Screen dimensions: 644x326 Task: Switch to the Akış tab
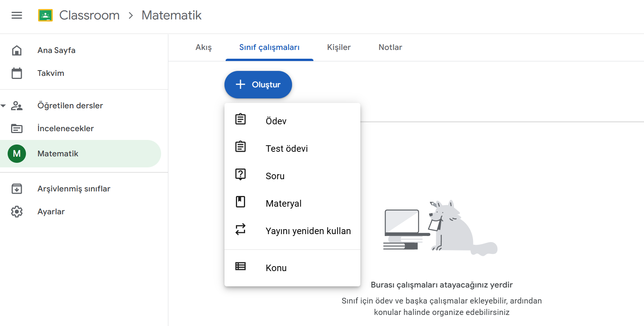click(x=203, y=47)
